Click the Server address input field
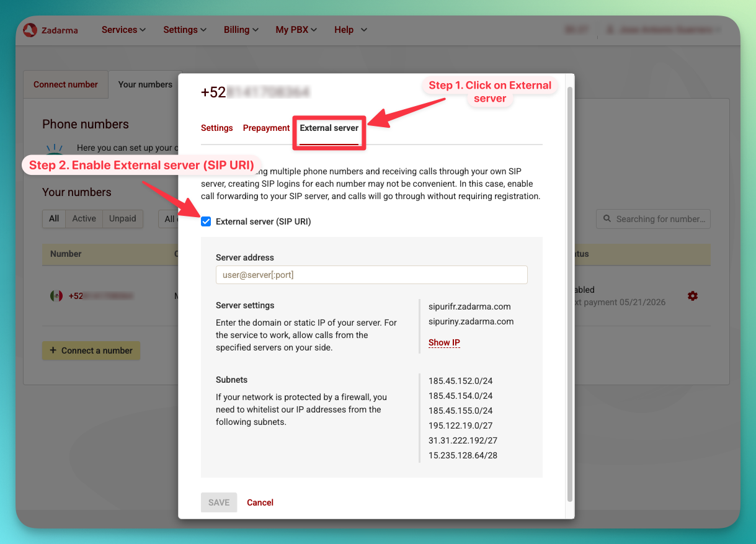 [371, 275]
